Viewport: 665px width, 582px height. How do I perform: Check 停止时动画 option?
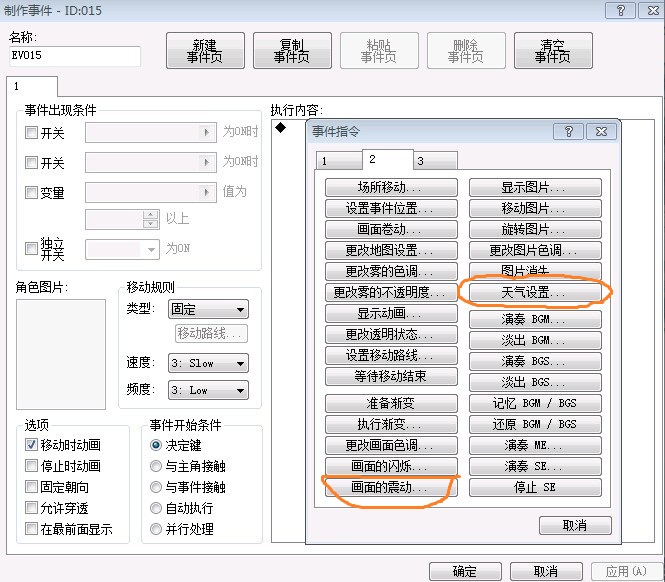click(x=31, y=466)
